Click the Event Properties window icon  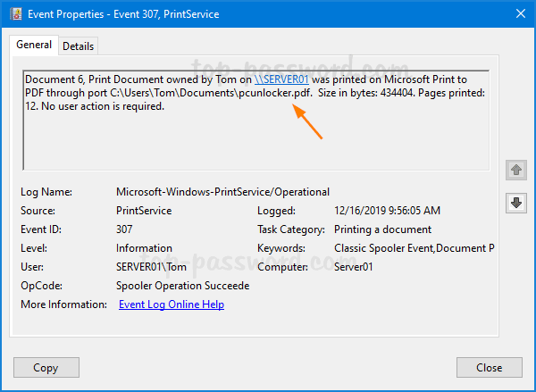click(x=13, y=13)
